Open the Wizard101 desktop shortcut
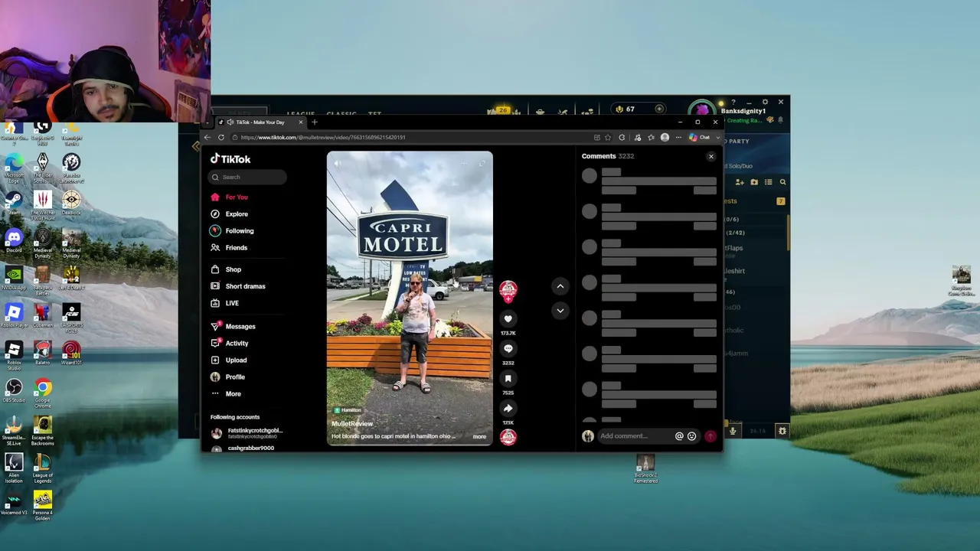 71,354
